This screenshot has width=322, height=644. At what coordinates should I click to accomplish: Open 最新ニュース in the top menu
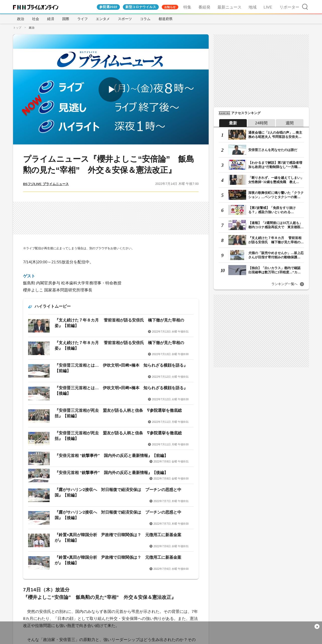click(x=229, y=7)
